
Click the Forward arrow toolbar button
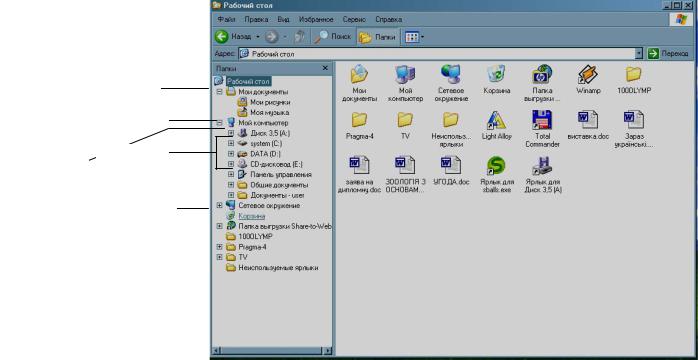point(271,37)
